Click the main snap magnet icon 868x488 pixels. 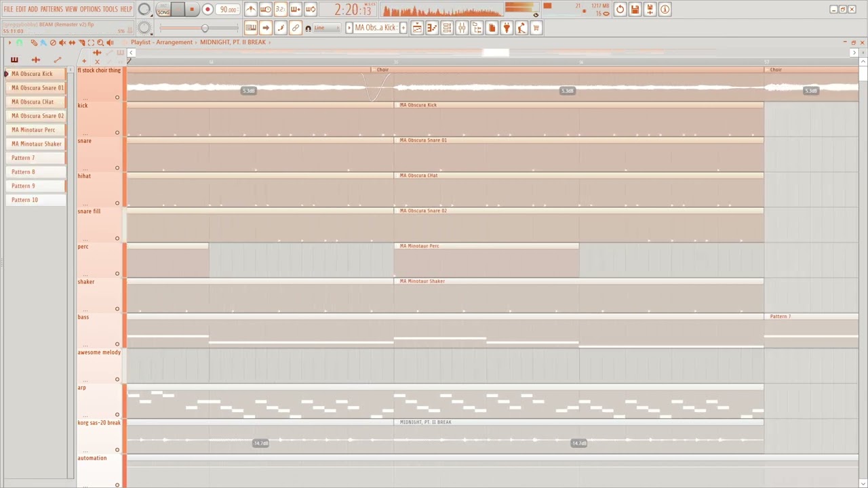308,28
